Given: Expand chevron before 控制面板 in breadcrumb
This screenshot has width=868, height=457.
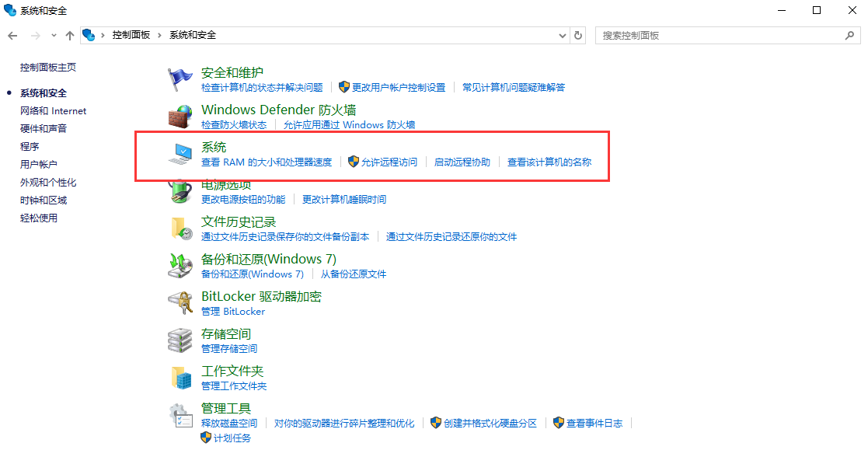Looking at the screenshot, I should (x=103, y=36).
